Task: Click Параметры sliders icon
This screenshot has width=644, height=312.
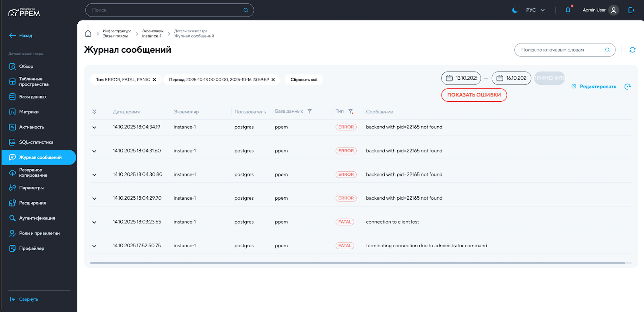Action: point(12,188)
